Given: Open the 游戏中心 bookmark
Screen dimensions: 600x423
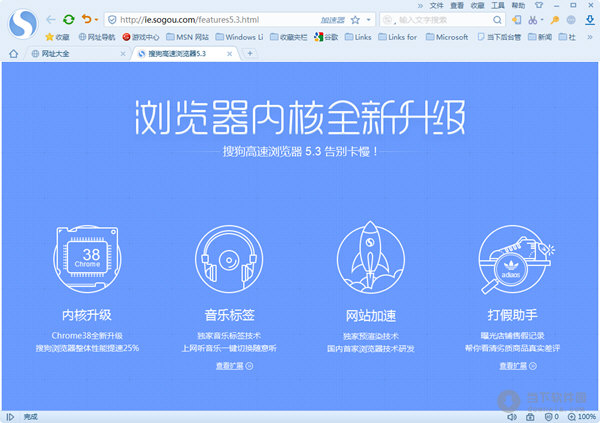Looking at the screenshot, I should (140, 37).
